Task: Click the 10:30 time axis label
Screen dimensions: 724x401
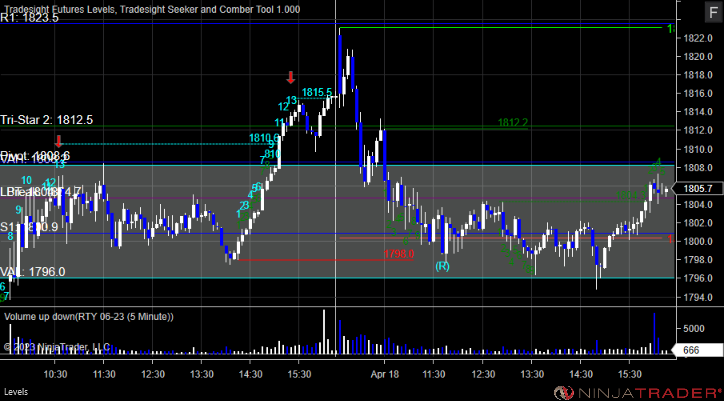Action: click(x=55, y=373)
